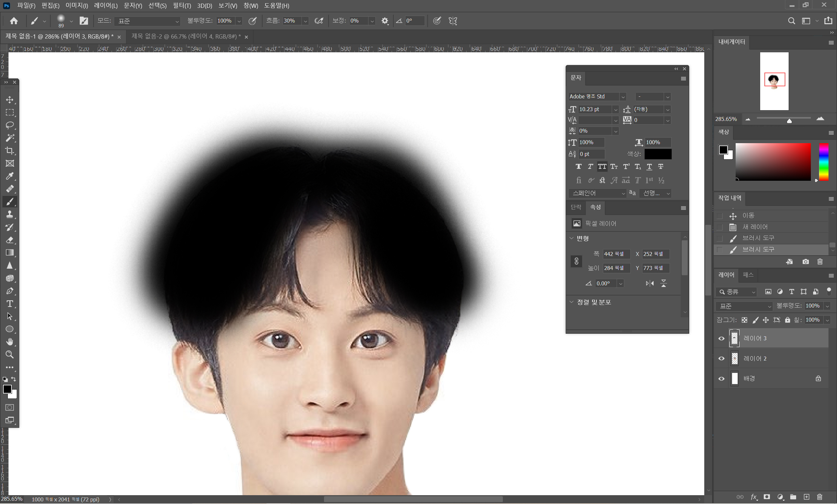Switch to the 패스 panel tab

point(748,275)
